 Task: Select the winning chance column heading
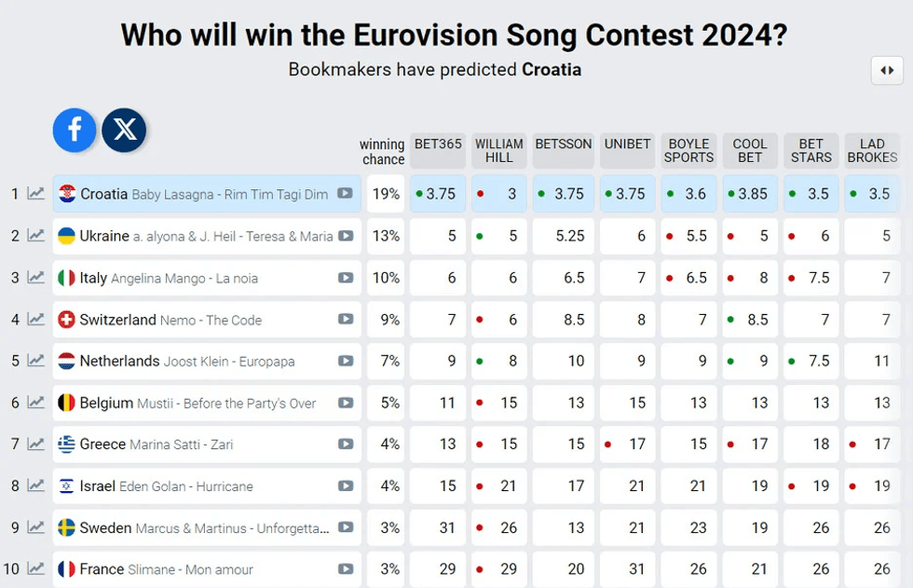coord(382,152)
